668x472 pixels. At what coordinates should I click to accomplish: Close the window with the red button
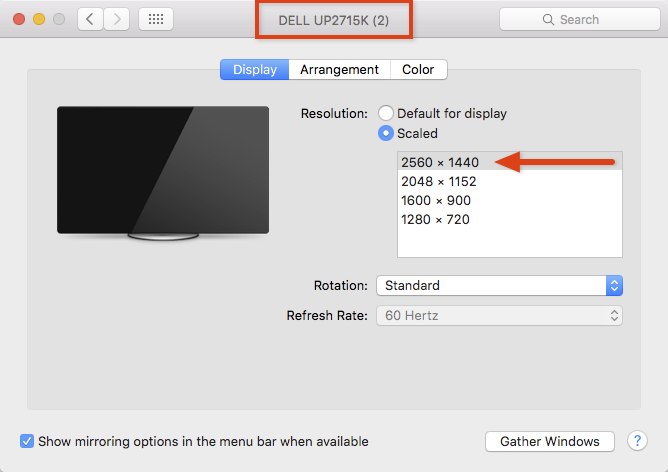(x=19, y=19)
